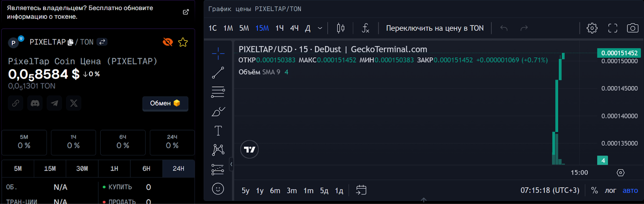Undo the last chart action
Screen dimensions: 644x204
tap(504, 28)
